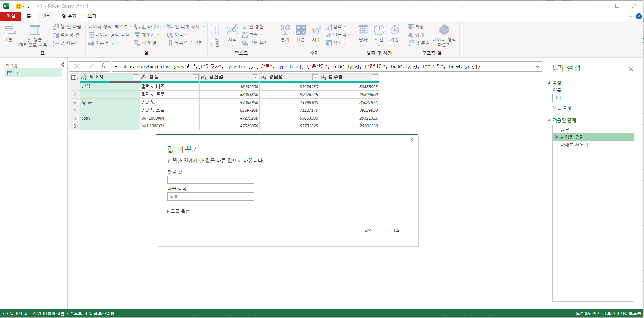Click the 기간 (Duration) stopwatch icon
This screenshot has width=644, height=318.
[394, 30]
